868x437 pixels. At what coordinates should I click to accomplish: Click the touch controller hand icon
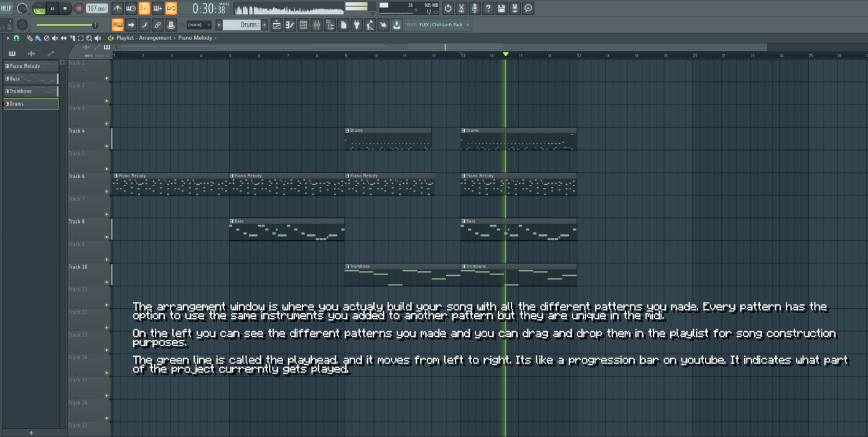click(x=383, y=25)
